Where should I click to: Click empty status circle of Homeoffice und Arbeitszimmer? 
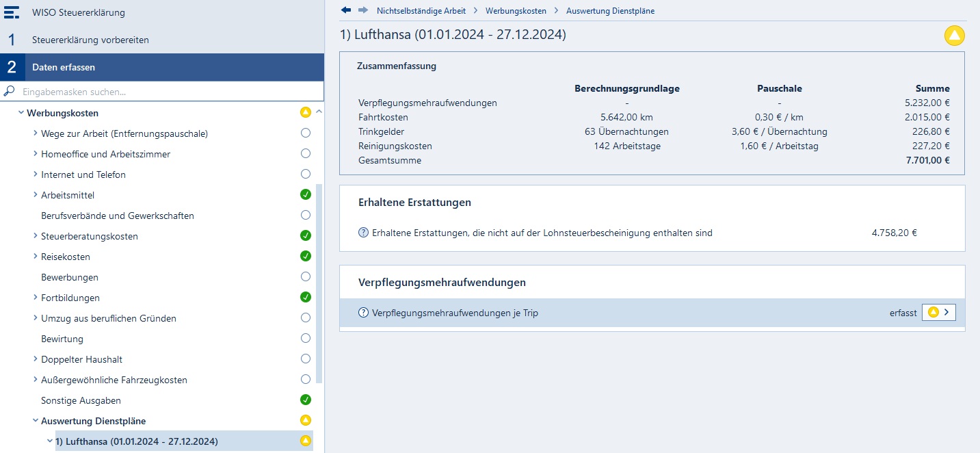pos(306,153)
